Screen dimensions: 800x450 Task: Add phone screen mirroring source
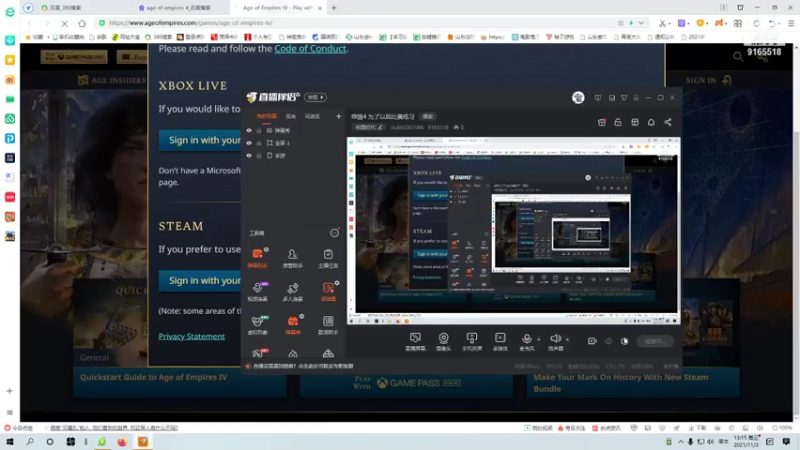pos(472,341)
